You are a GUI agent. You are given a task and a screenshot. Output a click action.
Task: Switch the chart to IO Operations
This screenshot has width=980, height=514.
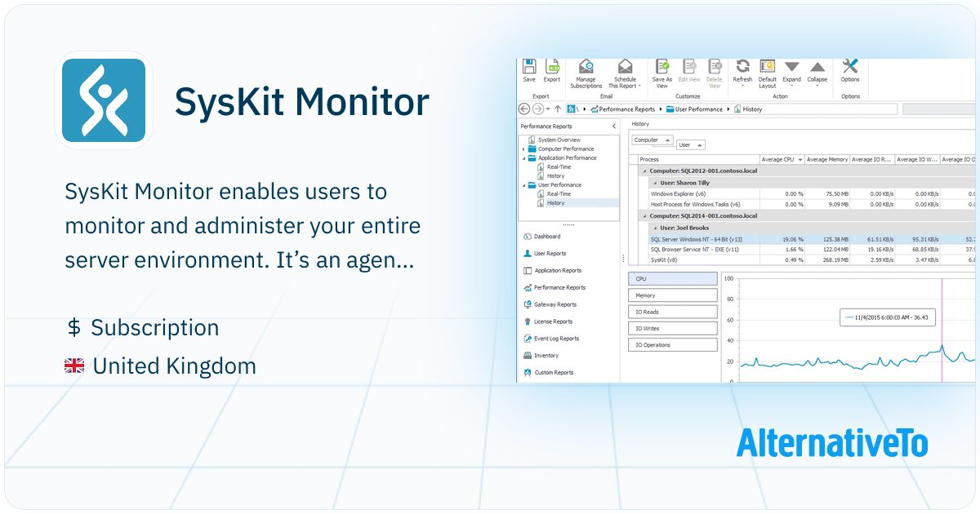click(673, 345)
